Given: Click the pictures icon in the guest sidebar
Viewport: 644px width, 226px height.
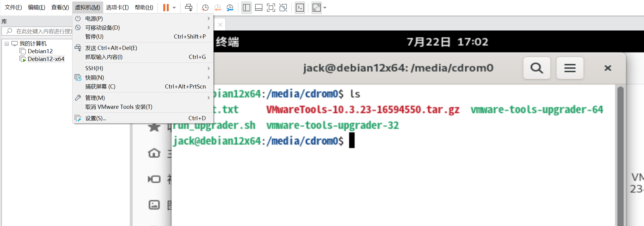Looking at the screenshot, I should coord(154,205).
